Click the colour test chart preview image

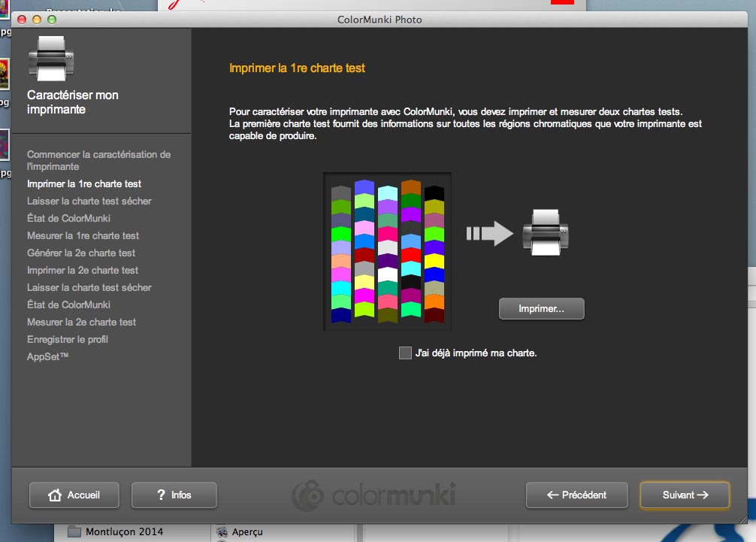click(x=387, y=251)
